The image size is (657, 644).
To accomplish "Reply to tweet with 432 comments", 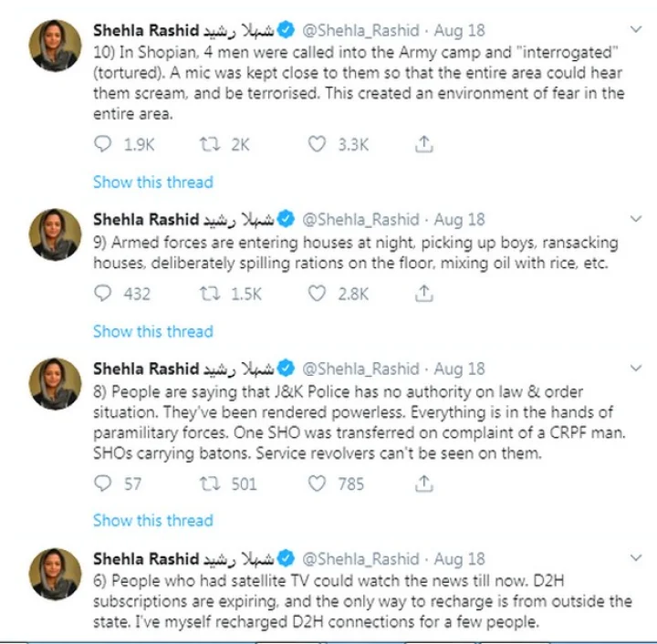I will pos(102,294).
